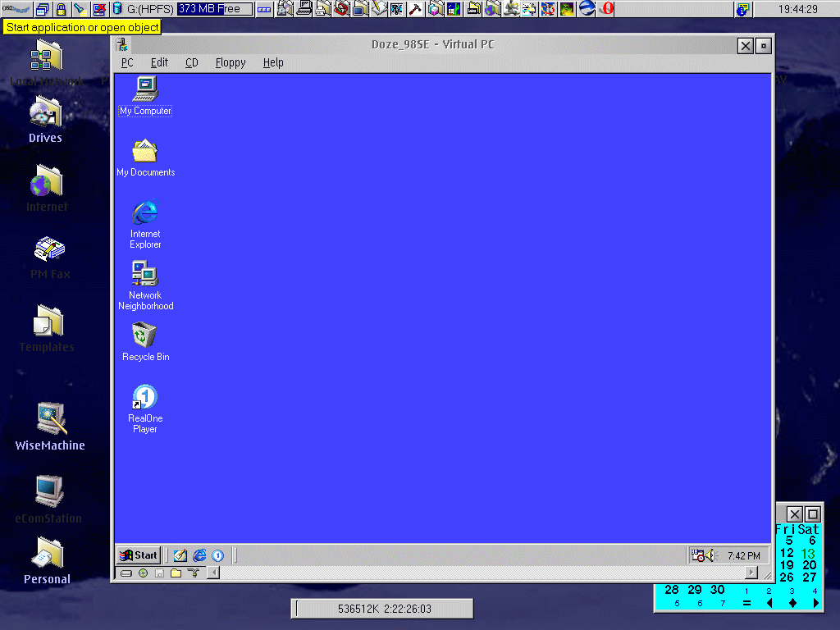Click the G:(HPFS) drive monitor icon

[117, 9]
